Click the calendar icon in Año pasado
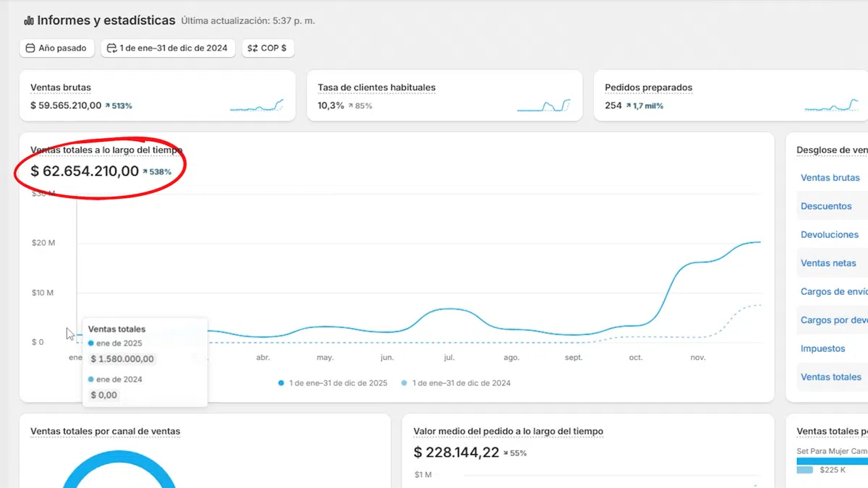 click(30, 48)
